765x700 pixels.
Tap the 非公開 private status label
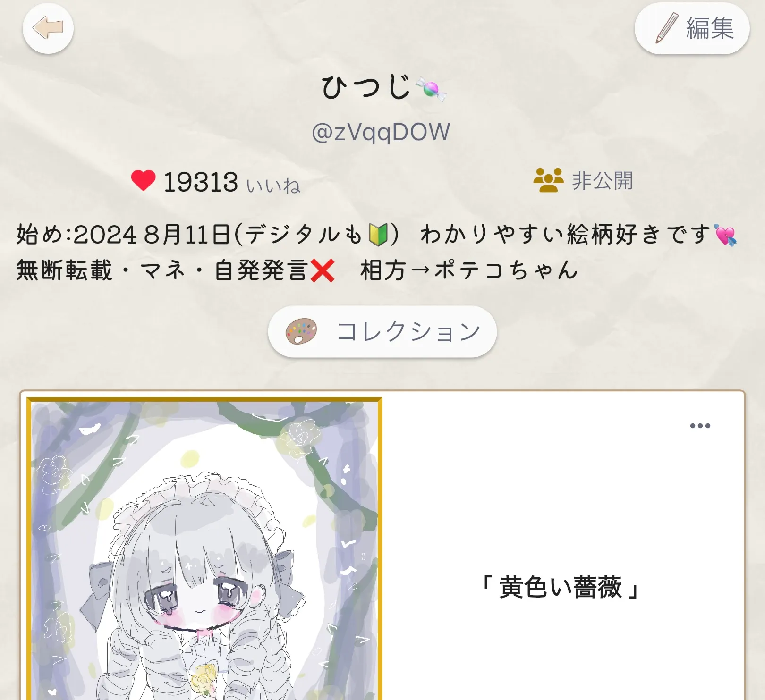click(602, 180)
